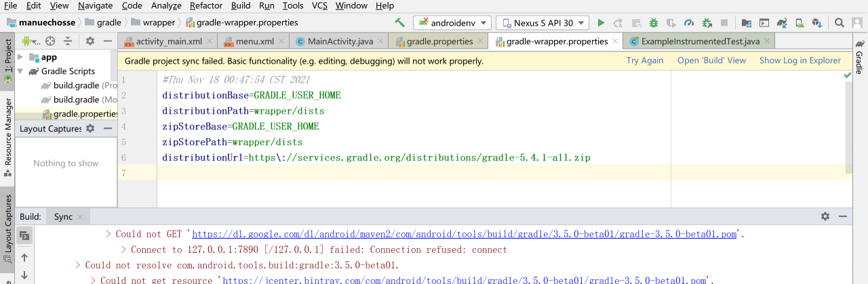
Task: Locate current file with crosshair icon
Action: pos(50,41)
